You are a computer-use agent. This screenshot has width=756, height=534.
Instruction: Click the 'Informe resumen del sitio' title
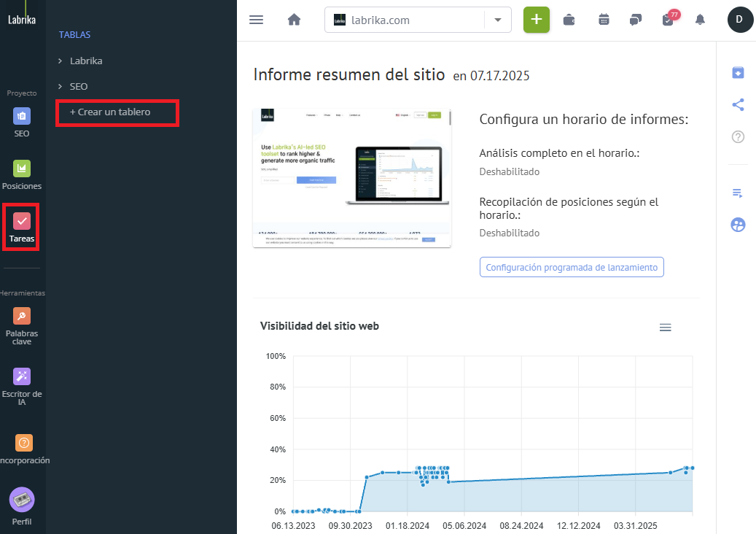[x=349, y=74]
